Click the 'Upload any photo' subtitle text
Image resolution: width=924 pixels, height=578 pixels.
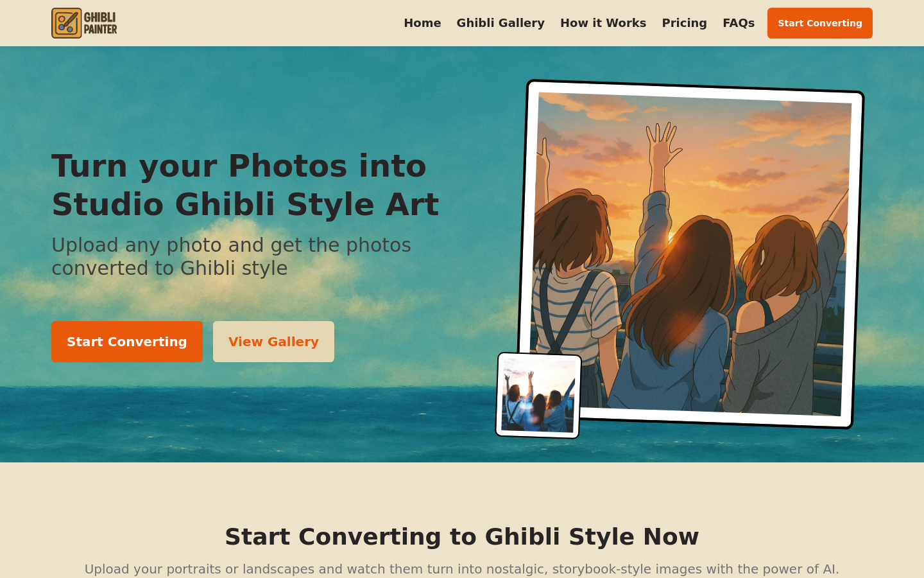tap(231, 256)
